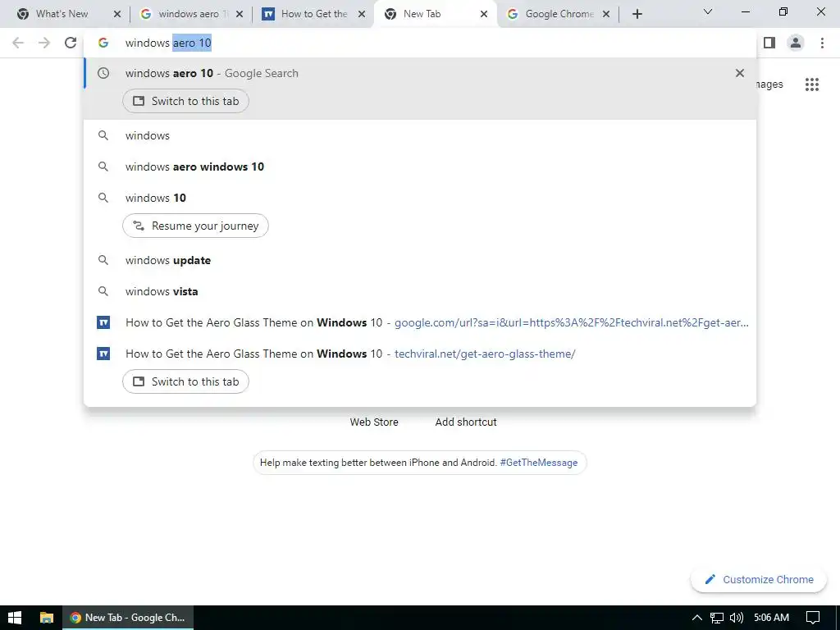
Task: Select the 'windows vista' suggestion
Action: click(420, 291)
